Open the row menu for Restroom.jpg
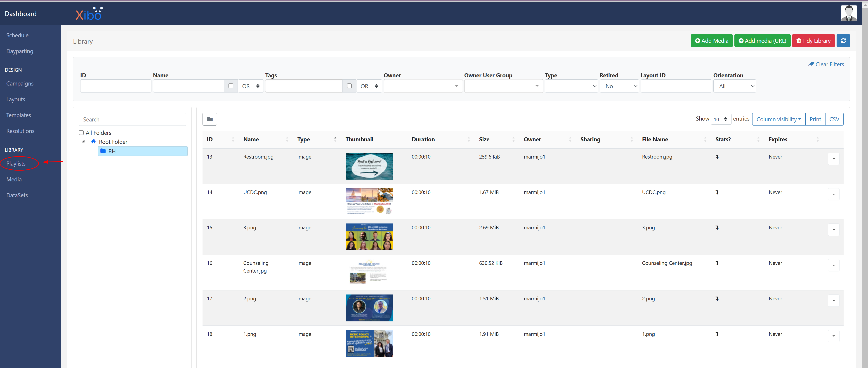 [833, 159]
